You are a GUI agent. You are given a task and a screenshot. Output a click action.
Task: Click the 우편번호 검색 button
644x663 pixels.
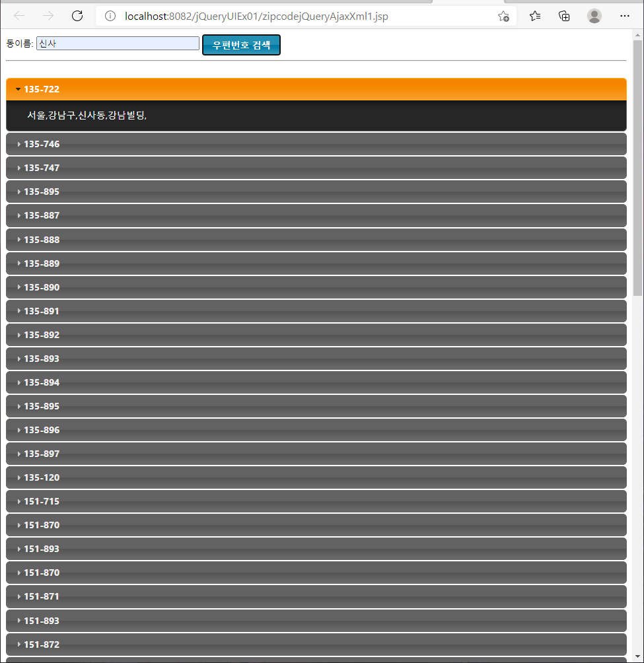[x=241, y=45]
